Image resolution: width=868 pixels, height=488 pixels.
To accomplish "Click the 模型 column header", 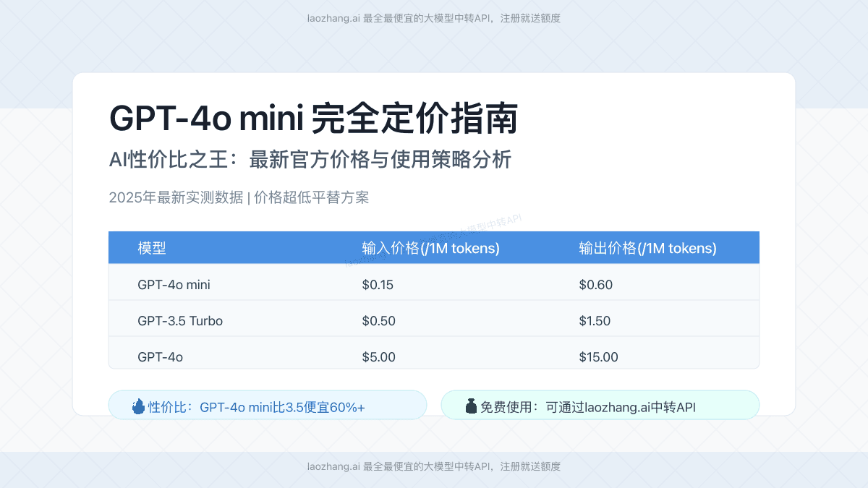I will coord(152,248).
